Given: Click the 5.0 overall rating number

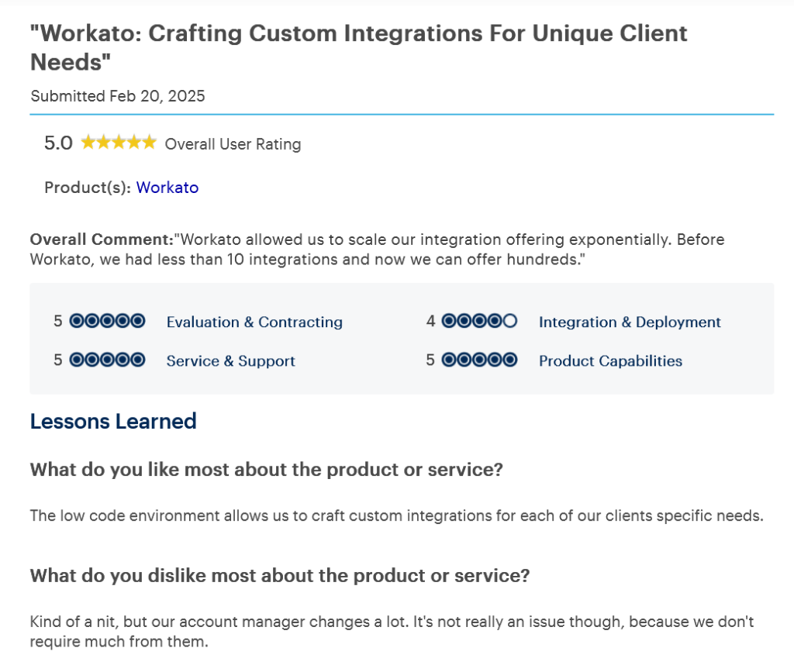Looking at the screenshot, I should tap(58, 143).
